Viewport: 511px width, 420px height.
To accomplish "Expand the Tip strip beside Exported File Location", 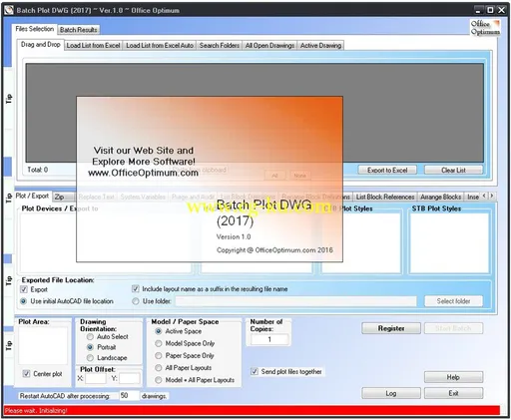I will (x=9, y=281).
